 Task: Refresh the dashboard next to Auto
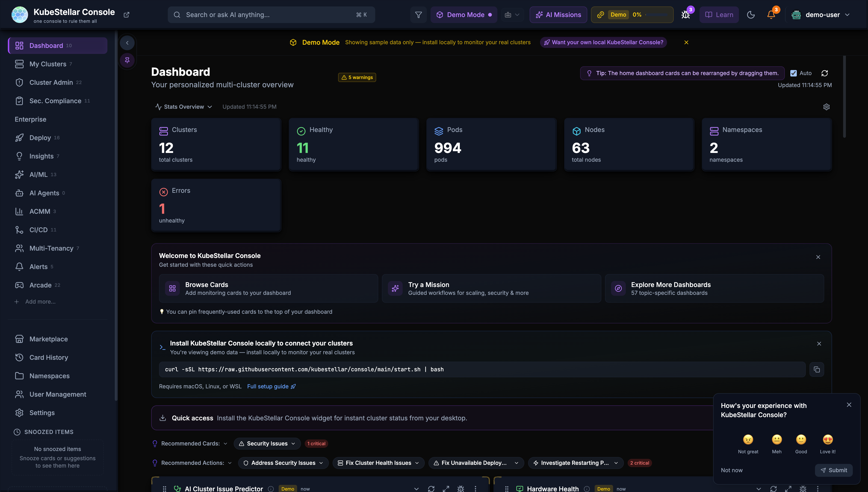point(824,73)
